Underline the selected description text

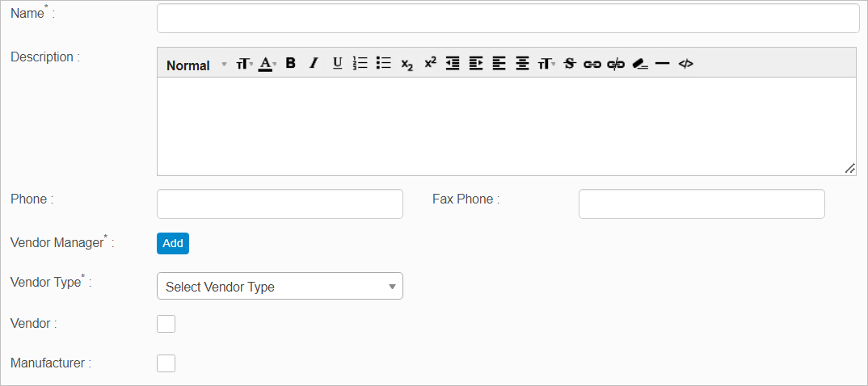pyautogui.click(x=338, y=64)
